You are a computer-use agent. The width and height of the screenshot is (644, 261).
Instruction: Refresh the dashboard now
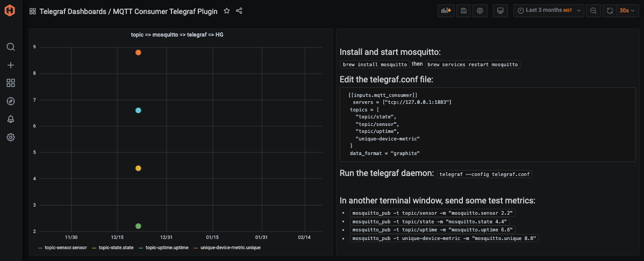610,11
